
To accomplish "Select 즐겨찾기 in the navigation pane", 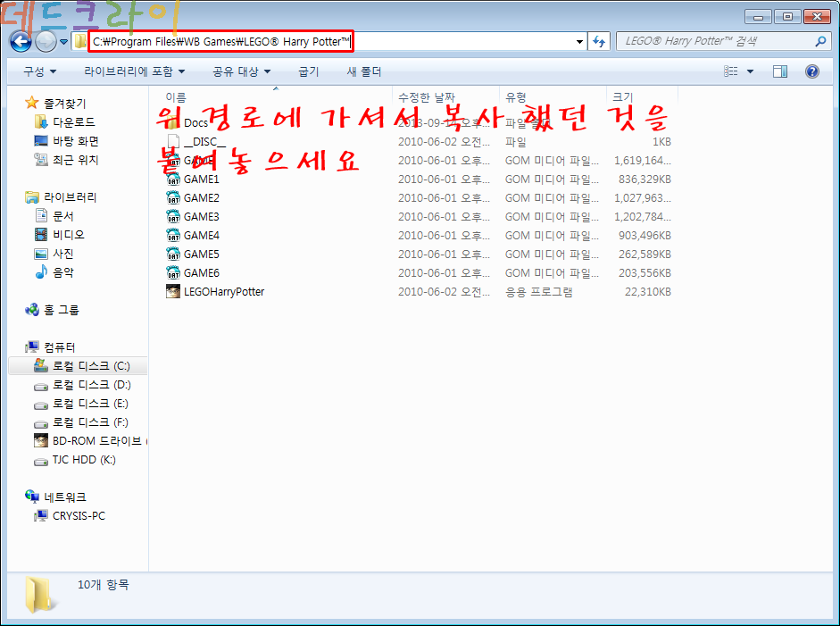I will [x=64, y=104].
